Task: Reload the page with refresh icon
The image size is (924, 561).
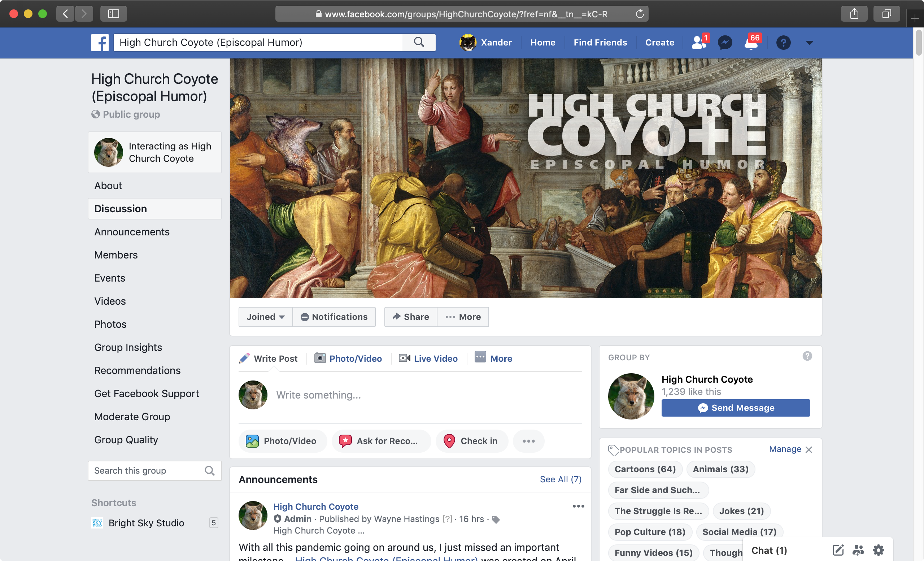Action: coord(640,14)
